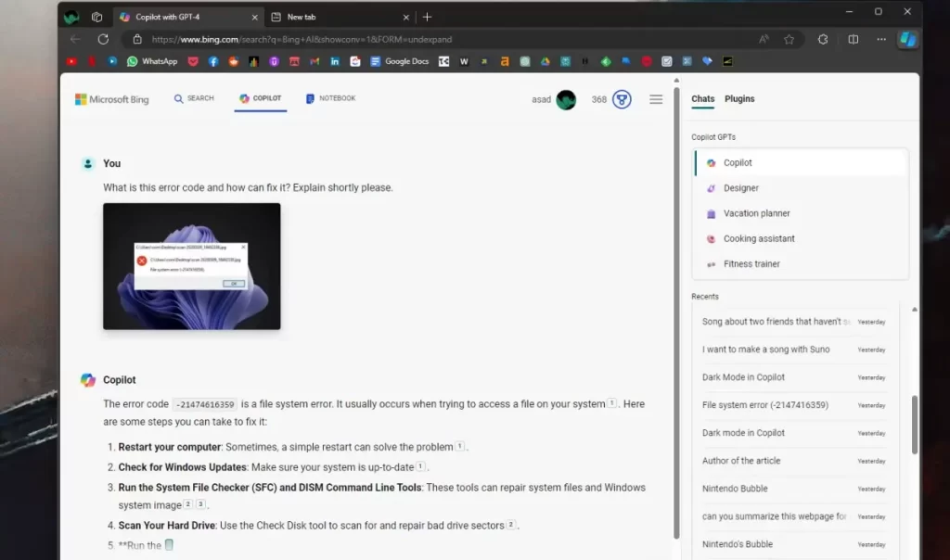This screenshot has width=950, height=560.
Task: Click the Microsoft Bing logo
Action: click(111, 99)
